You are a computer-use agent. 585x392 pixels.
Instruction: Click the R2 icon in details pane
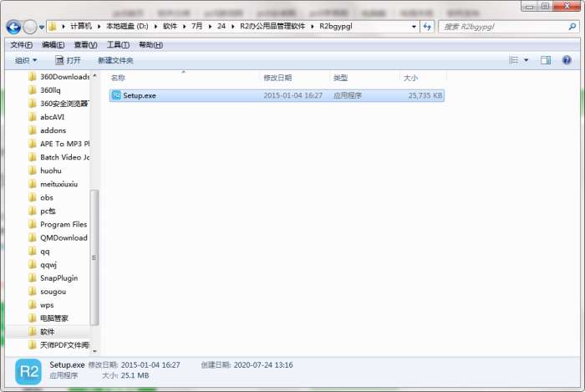coord(28,371)
